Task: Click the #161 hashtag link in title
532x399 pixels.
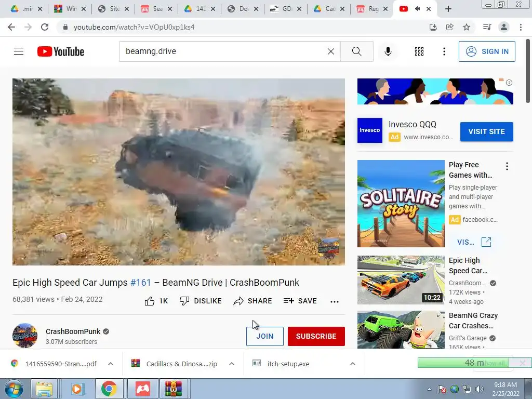Action: 140,282
